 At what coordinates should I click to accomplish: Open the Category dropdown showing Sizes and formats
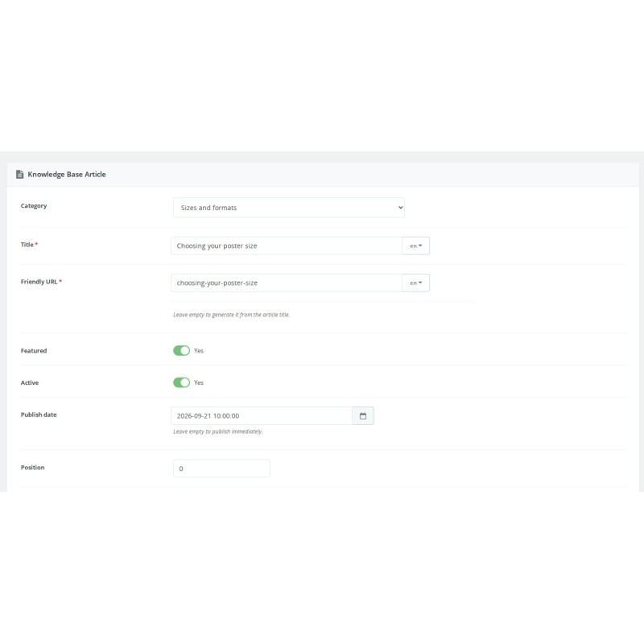pos(289,208)
